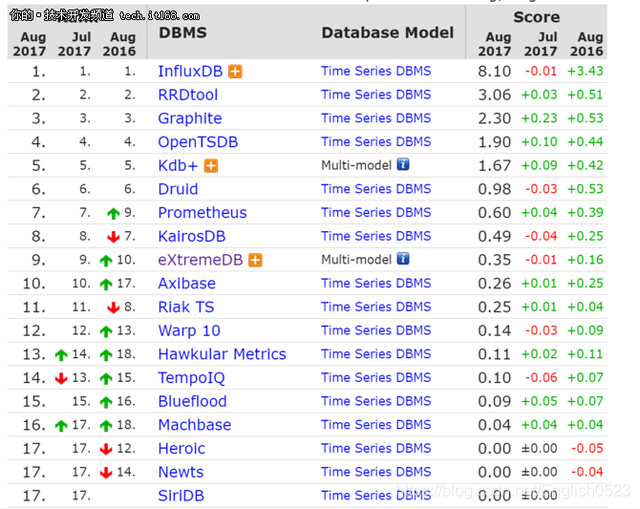Click the red down arrow in KairosDB row
Screen dimensions: 640x509
[x=113, y=237]
